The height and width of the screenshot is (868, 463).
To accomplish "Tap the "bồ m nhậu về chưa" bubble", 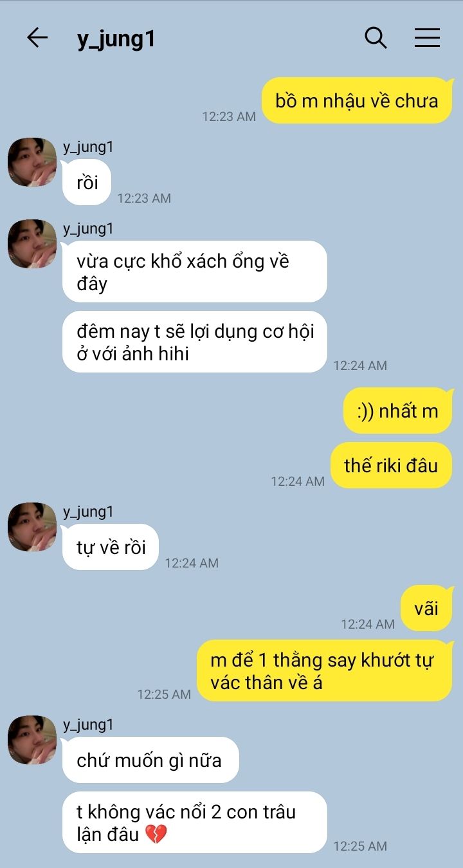I will point(358,100).
